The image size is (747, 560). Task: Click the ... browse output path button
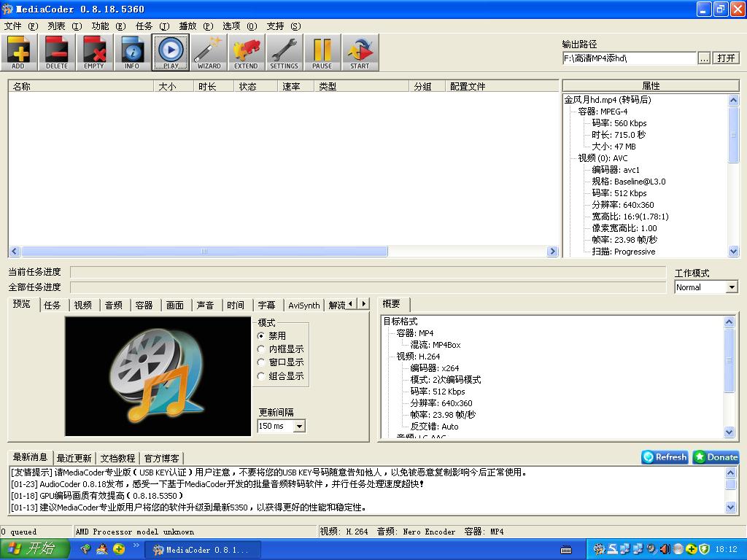(x=704, y=58)
